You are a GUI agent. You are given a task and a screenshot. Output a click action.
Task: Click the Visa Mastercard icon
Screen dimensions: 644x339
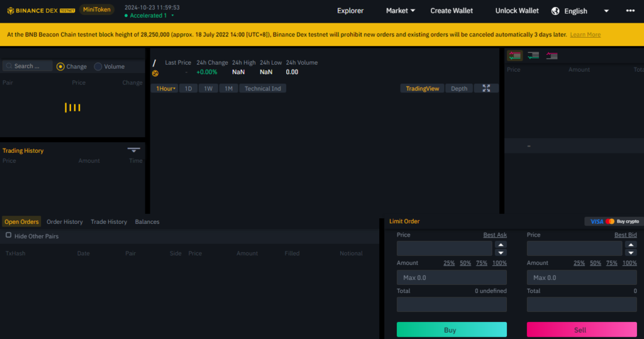click(x=602, y=221)
